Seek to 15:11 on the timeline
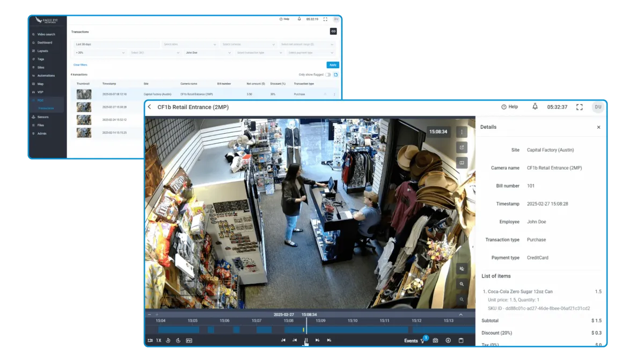 tap(384, 321)
